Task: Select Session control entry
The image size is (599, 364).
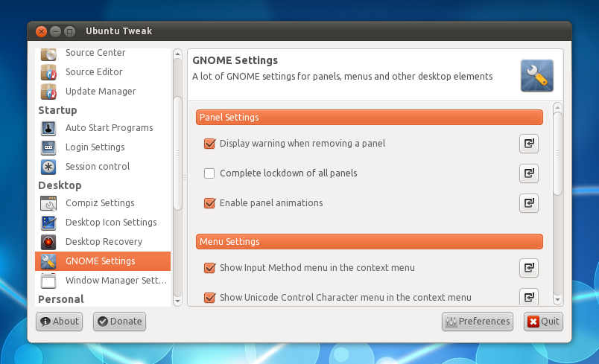Action: click(103, 167)
